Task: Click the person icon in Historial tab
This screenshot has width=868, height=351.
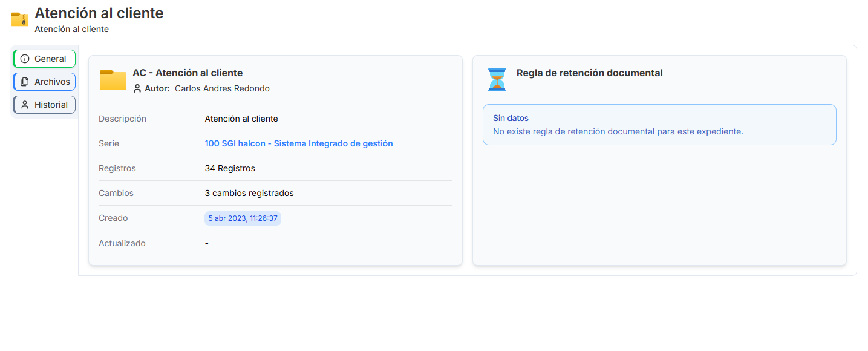Action: coord(25,105)
